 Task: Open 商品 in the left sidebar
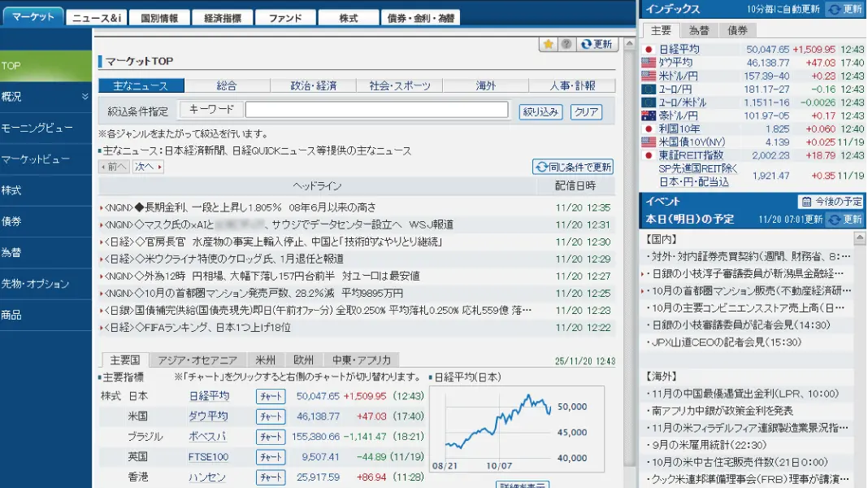[x=46, y=316]
